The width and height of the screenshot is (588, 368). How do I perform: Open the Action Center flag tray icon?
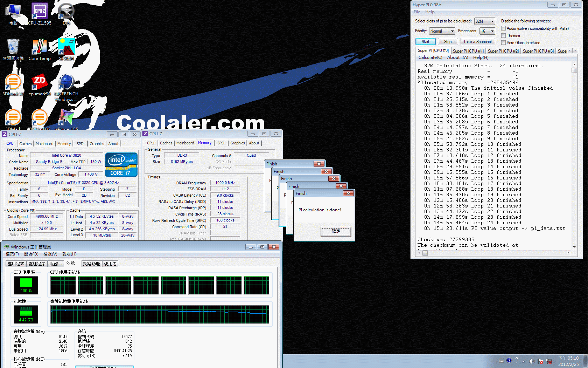(x=540, y=361)
